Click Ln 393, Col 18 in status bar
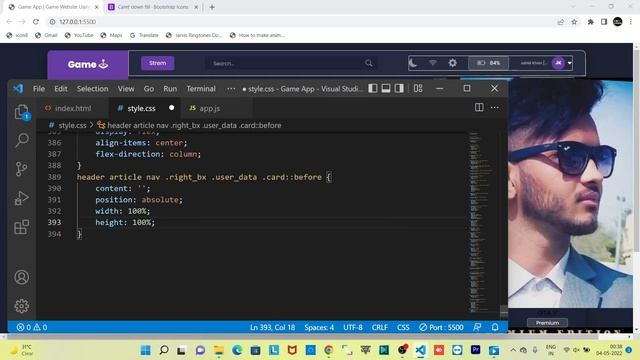This screenshot has height=360, width=640. point(272,327)
